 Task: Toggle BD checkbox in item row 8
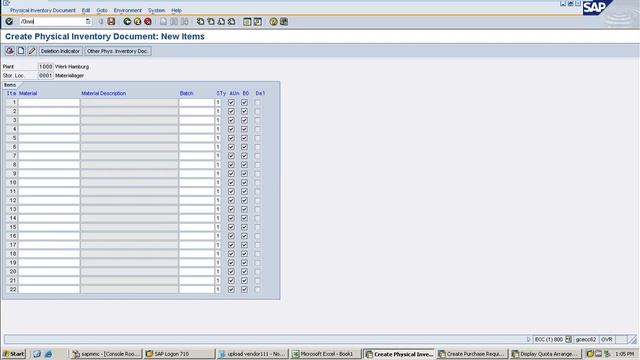244,165
